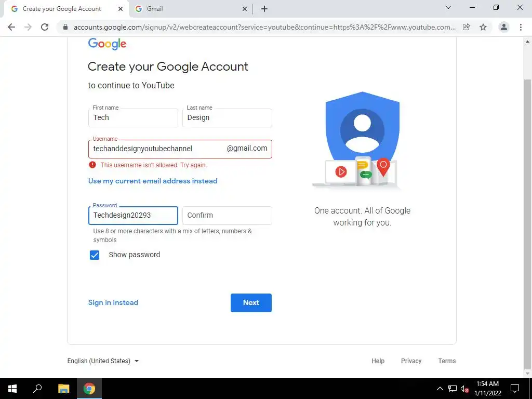
Task: Click the Confirm password field
Action: tap(227, 216)
